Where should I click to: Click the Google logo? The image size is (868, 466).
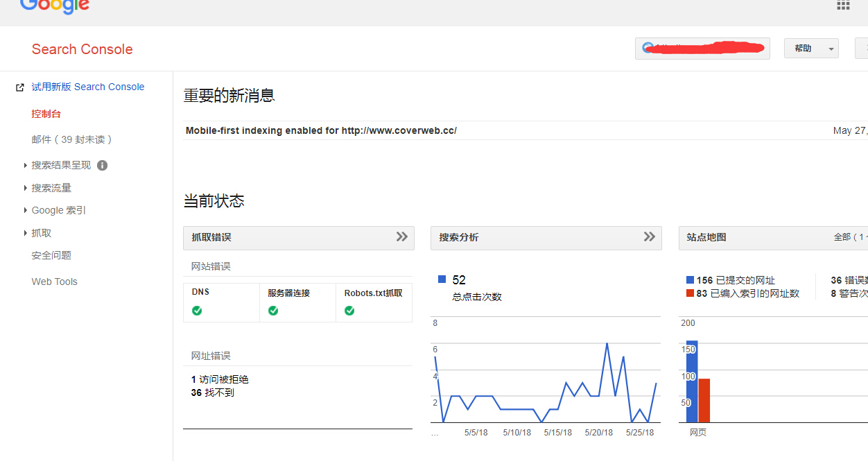point(55,6)
